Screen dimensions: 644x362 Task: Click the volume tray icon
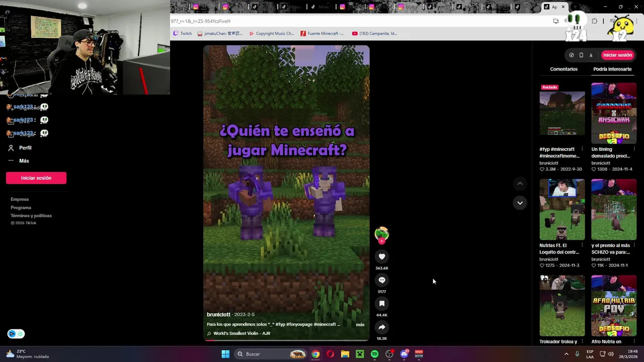(x=611, y=354)
